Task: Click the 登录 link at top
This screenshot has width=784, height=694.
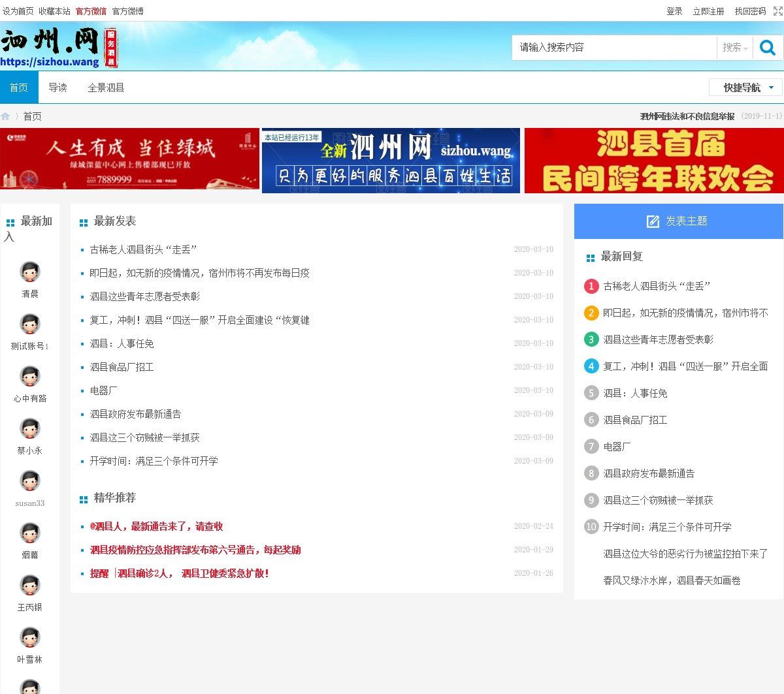Action: pos(674,11)
